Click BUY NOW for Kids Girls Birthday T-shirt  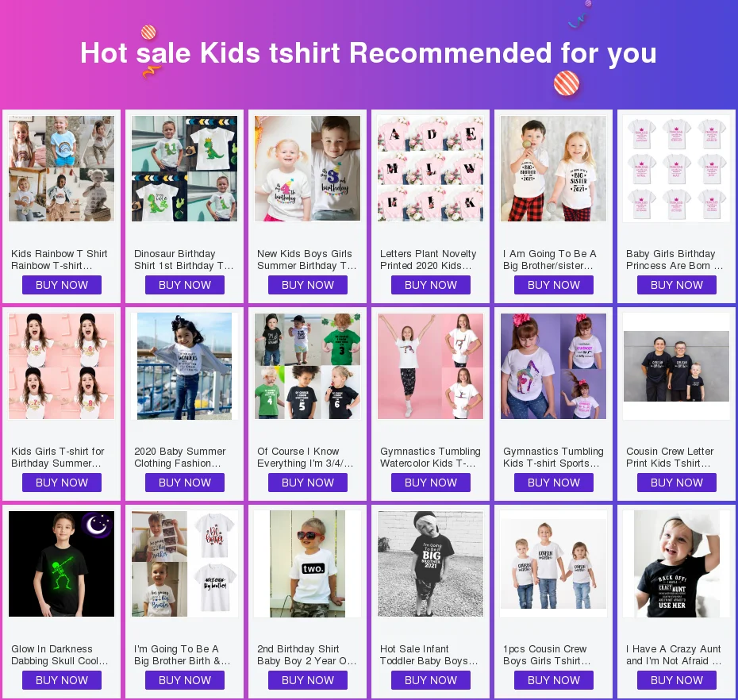pyautogui.click(x=62, y=483)
